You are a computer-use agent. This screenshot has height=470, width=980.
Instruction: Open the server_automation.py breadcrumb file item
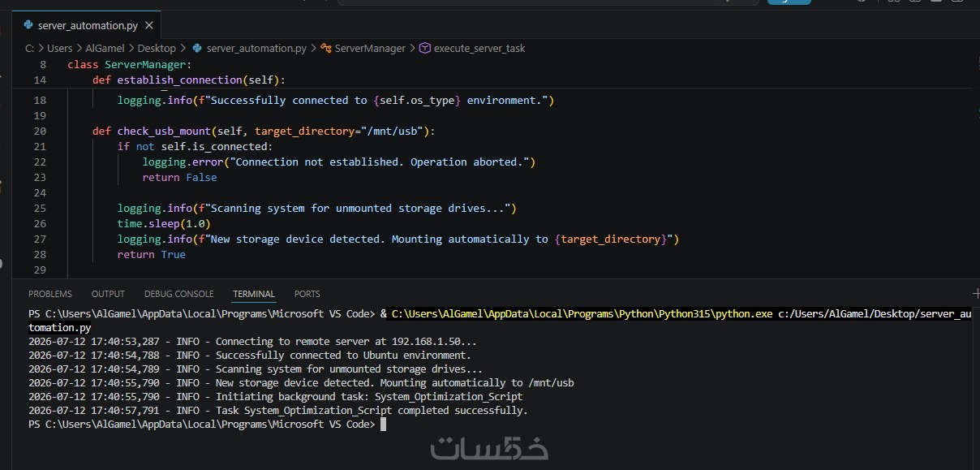[249, 49]
